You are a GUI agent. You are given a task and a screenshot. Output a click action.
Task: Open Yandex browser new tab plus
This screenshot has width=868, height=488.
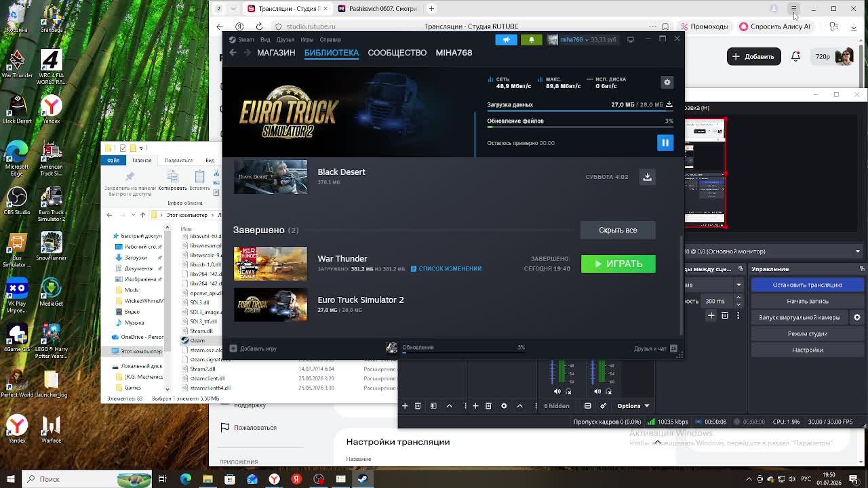coord(431,9)
